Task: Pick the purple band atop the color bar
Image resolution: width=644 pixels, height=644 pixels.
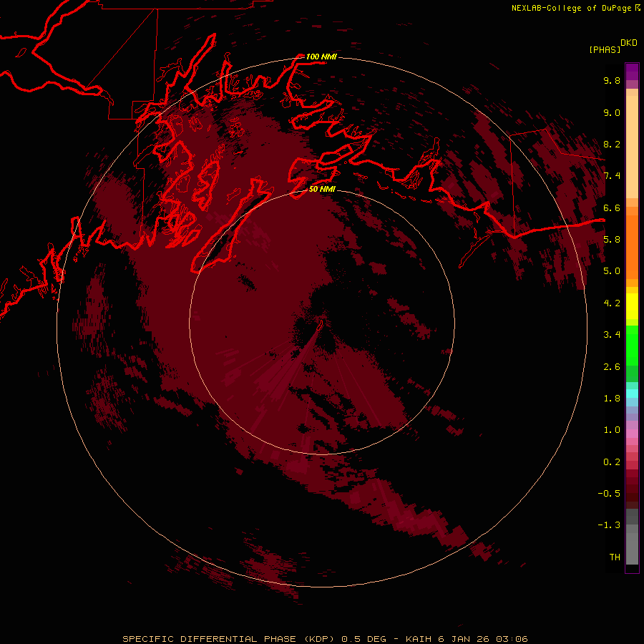Action: pos(632,72)
